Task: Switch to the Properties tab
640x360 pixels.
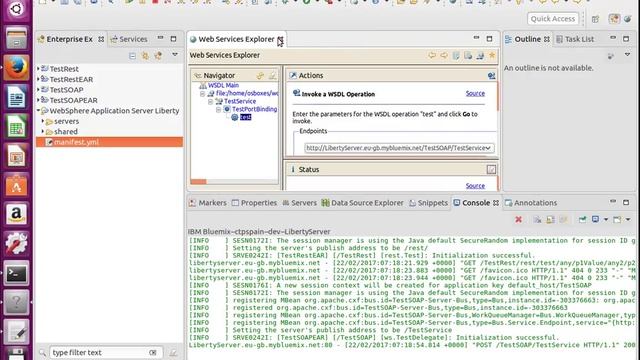Action: pos(254,203)
